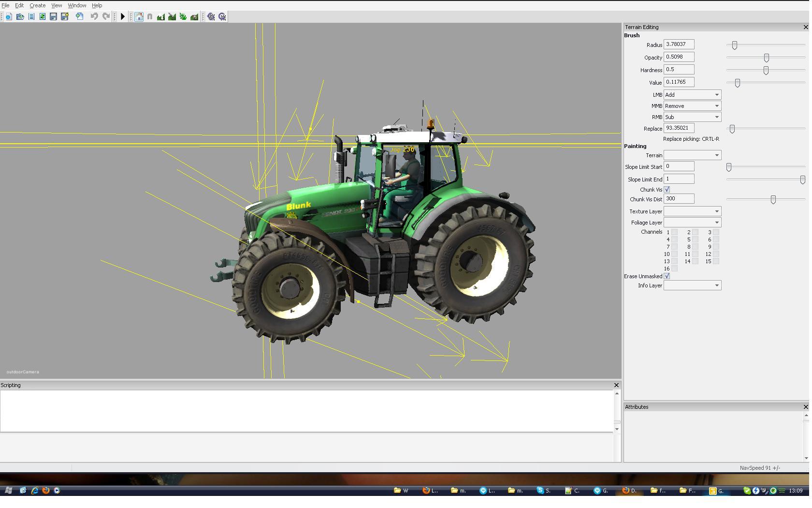Screen dimensions: 812x508
Task: Toggle channel 3 checkbox
Action: [x=716, y=232]
